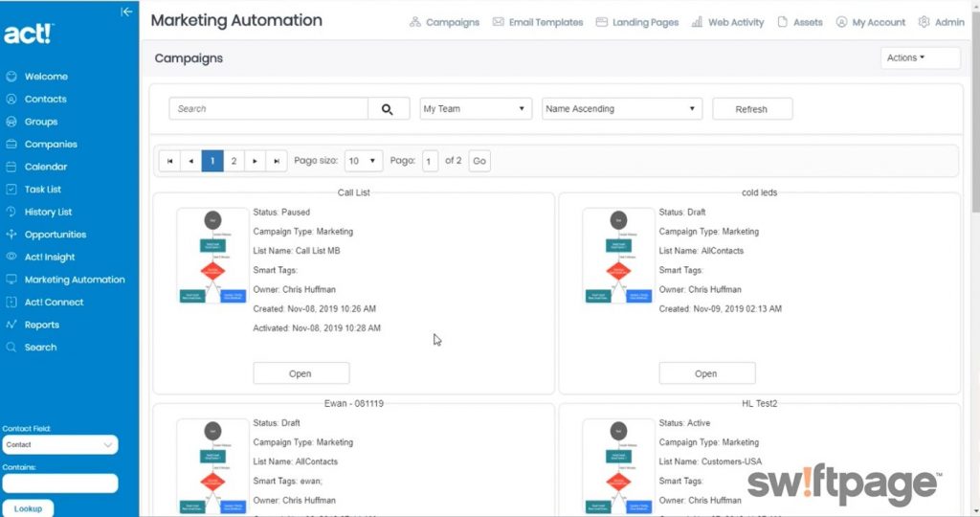The width and height of the screenshot is (980, 517).
Task: Jump to the last page arrow
Action: [277, 161]
